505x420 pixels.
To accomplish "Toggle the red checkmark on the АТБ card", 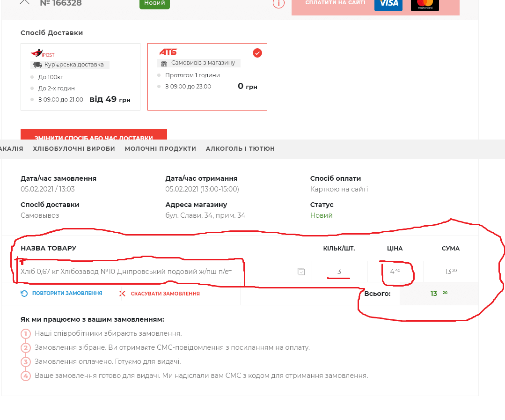I will 257,53.
